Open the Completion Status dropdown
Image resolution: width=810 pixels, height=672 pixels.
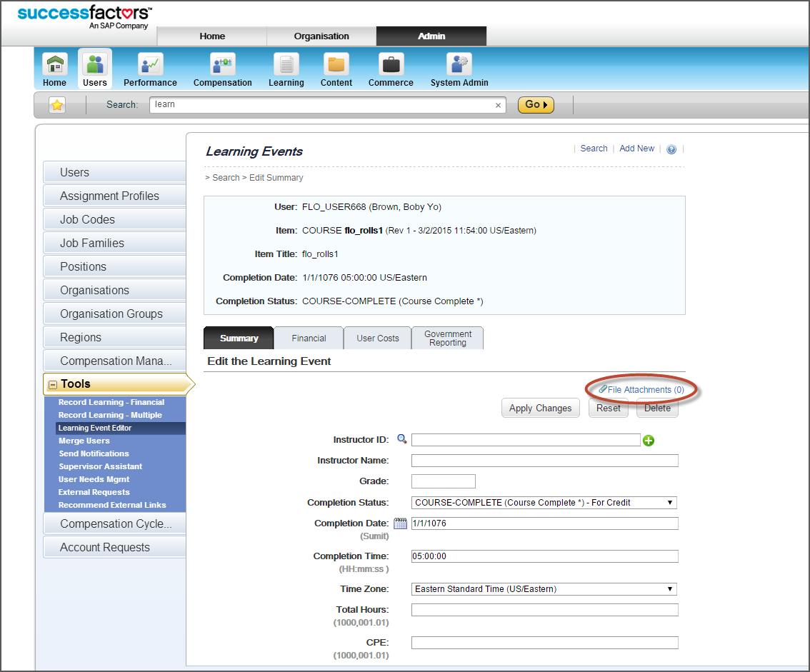(x=544, y=503)
